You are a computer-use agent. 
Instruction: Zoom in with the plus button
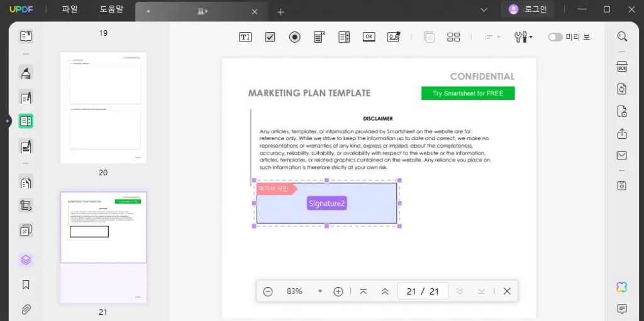338,291
